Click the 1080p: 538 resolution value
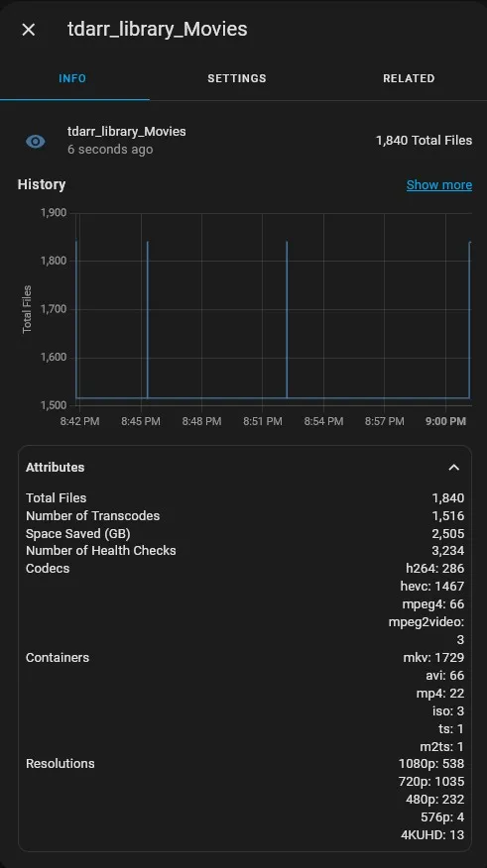487x868 pixels. (x=431, y=763)
